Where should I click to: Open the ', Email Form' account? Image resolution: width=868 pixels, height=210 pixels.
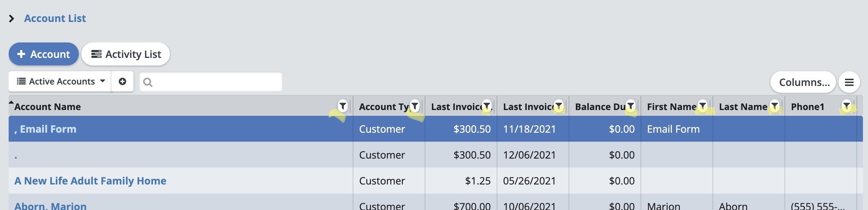tap(45, 129)
